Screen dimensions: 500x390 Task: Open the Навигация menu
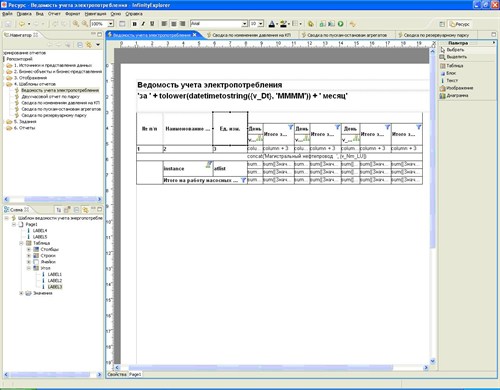coord(95,14)
